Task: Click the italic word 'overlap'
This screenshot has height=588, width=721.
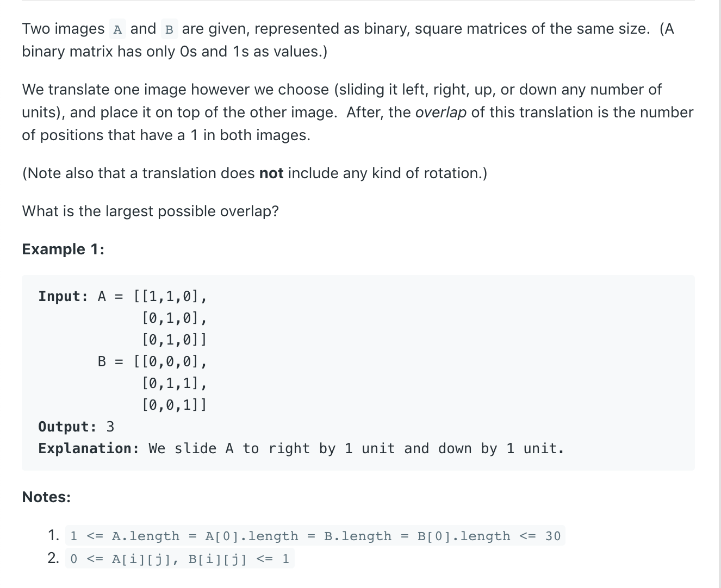Action: pos(441,112)
